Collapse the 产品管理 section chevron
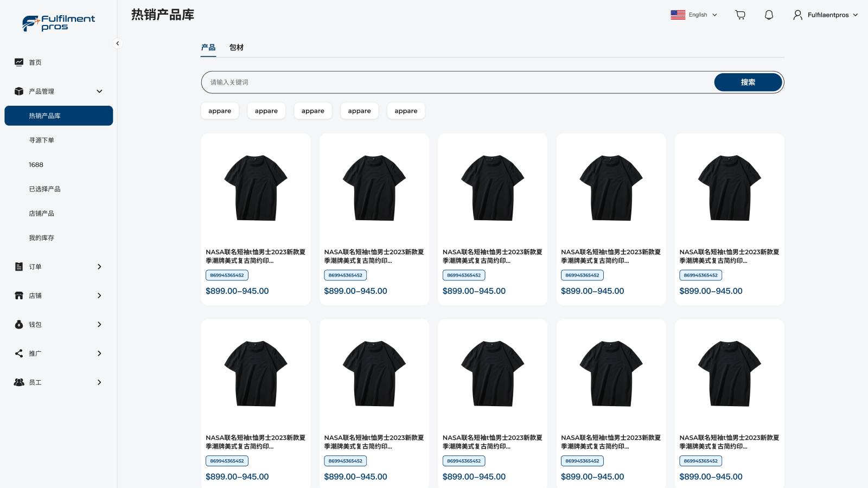This screenshot has height=488, width=868. pos(99,91)
